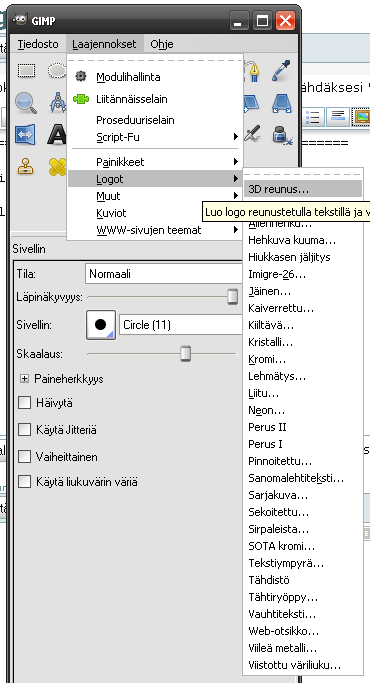Select 3D reunus logo script
This screenshot has width=370, height=683.
tap(303, 189)
